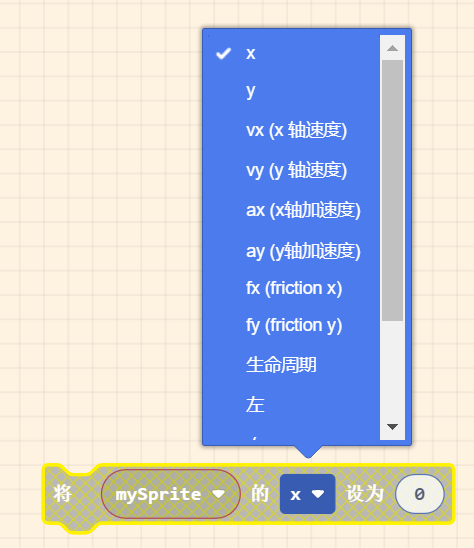Click the value field showing 0

[419, 494]
